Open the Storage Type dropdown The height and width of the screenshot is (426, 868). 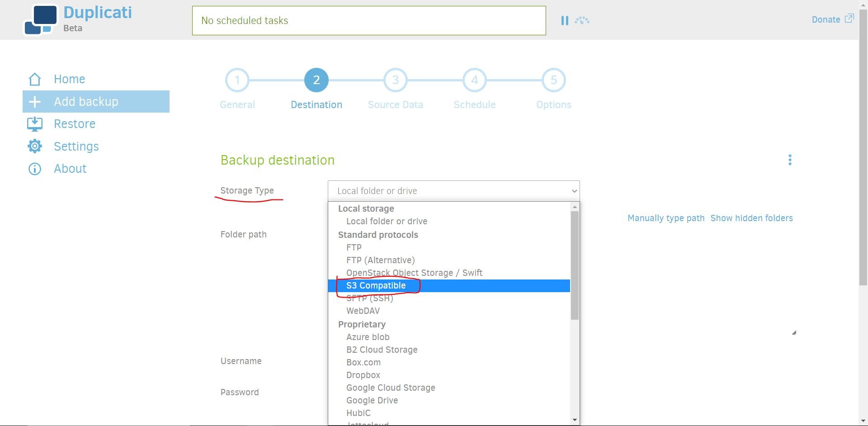453,191
